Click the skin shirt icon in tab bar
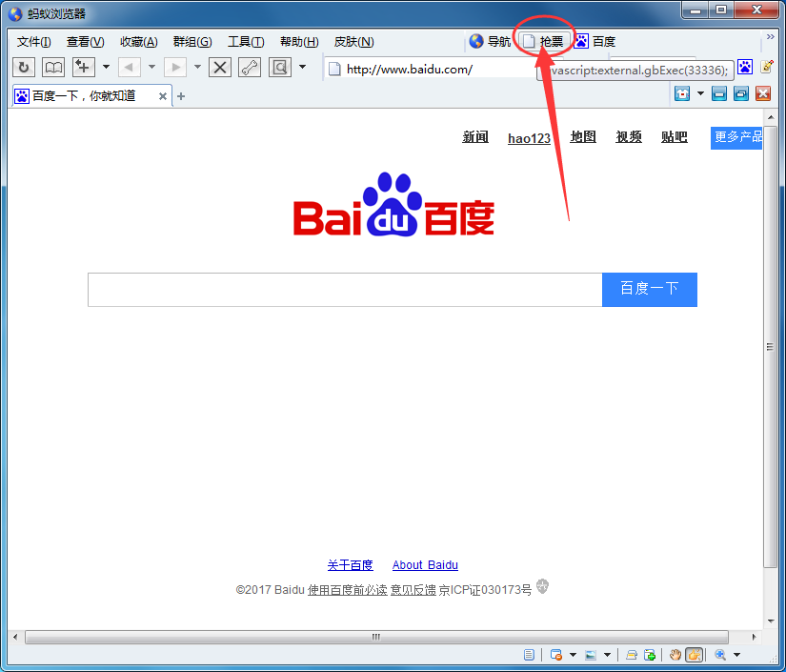Screen dimensions: 786x672 (x=682, y=93)
